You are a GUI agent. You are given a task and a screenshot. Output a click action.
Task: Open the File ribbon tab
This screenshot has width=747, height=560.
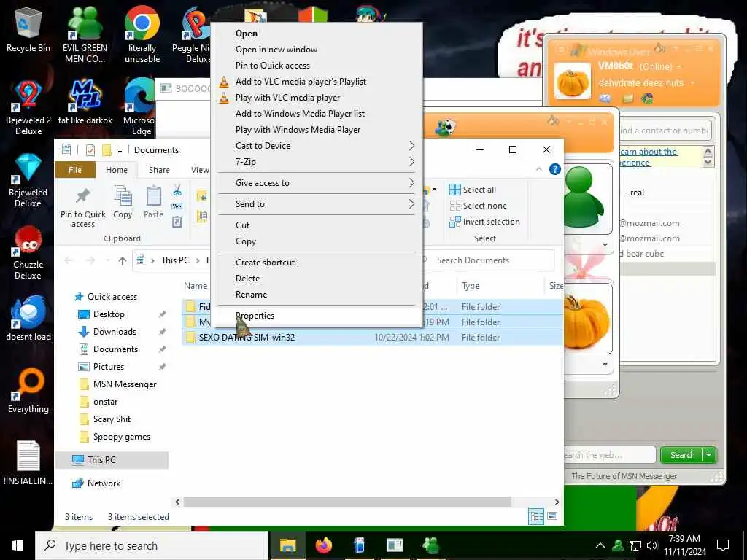pos(75,170)
